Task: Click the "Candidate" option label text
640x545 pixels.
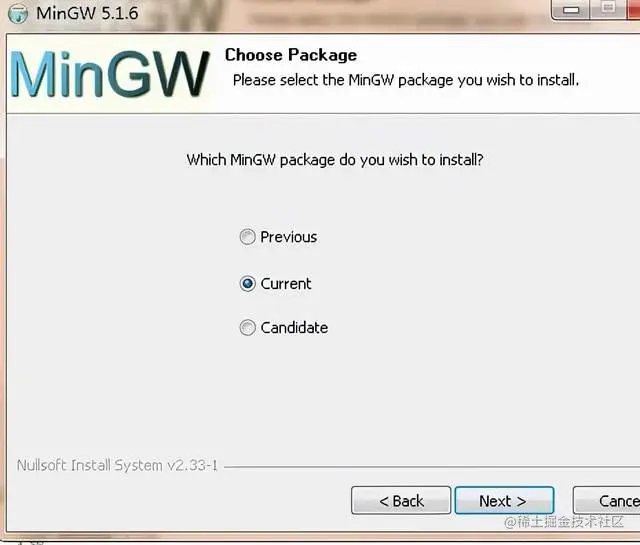Action: click(294, 327)
